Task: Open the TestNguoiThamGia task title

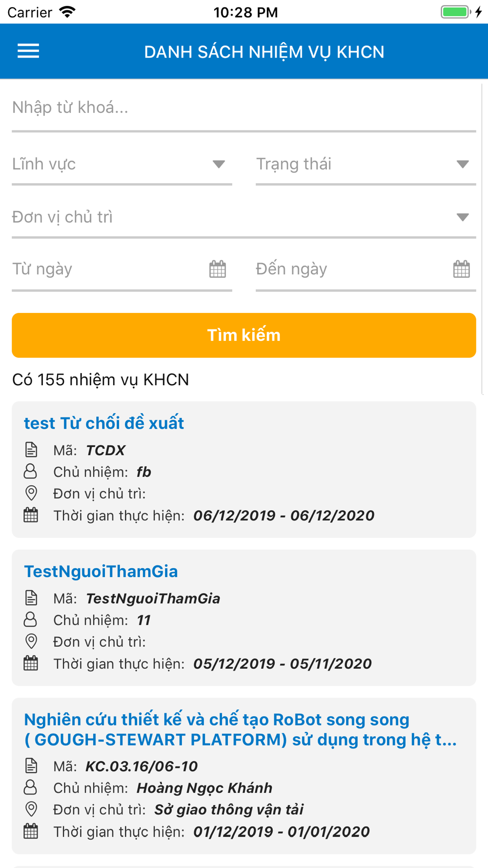Action: point(101,571)
